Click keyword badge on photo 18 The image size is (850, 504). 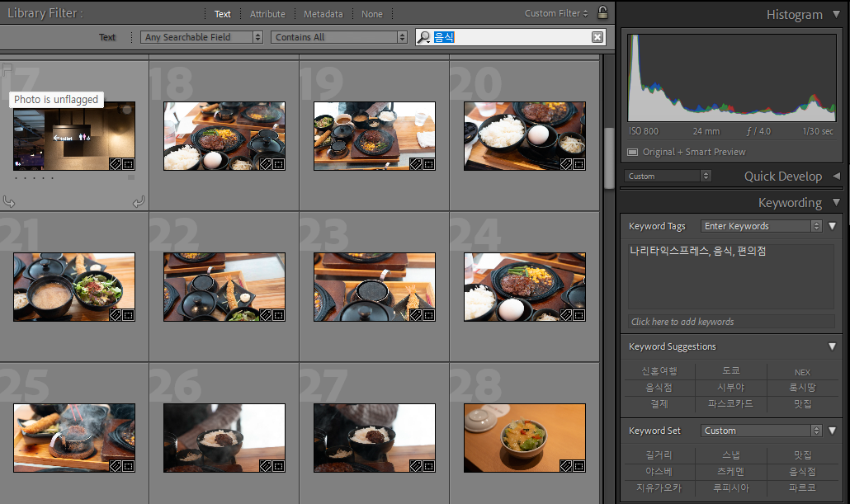pyautogui.click(x=266, y=163)
